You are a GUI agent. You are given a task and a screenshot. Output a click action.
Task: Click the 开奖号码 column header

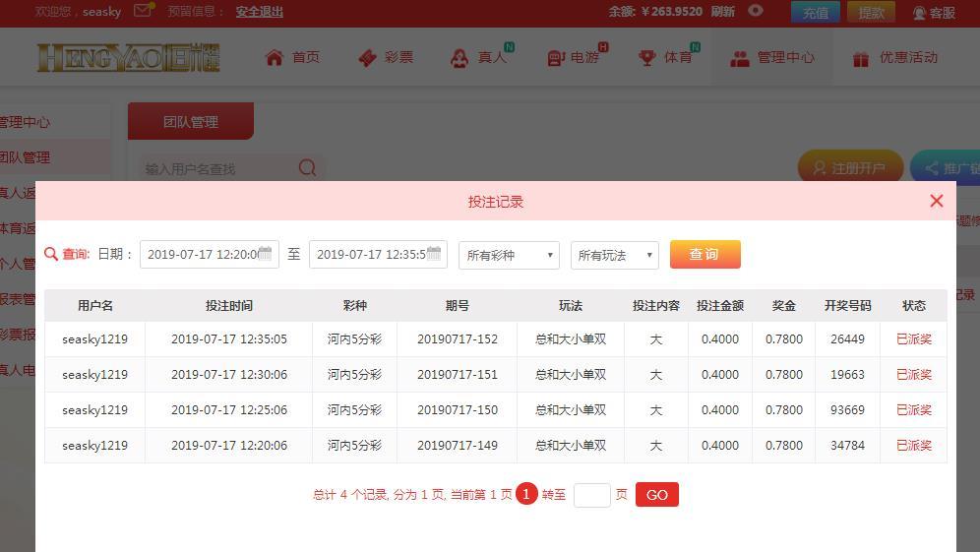pos(847,306)
